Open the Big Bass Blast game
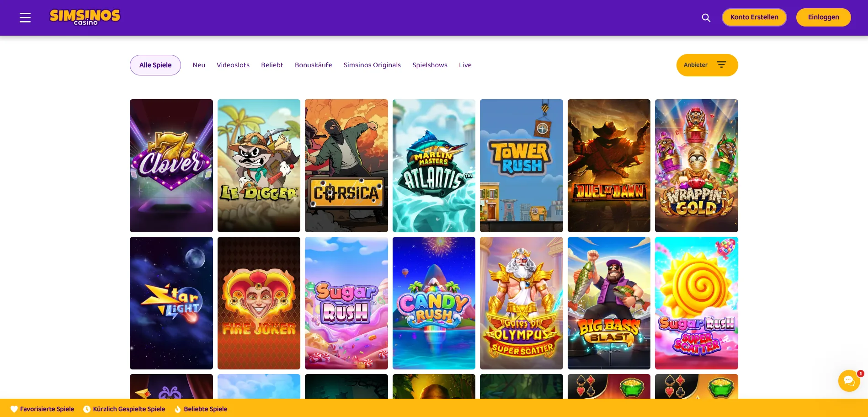The height and width of the screenshot is (417, 868). tap(609, 303)
